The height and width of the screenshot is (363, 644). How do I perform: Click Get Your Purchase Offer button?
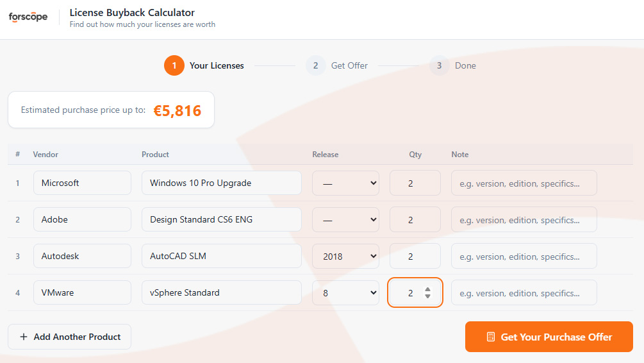point(549,337)
